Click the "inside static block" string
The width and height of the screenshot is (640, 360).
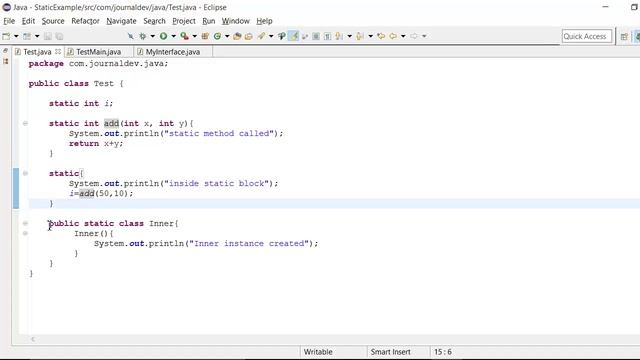coord(216,184)
